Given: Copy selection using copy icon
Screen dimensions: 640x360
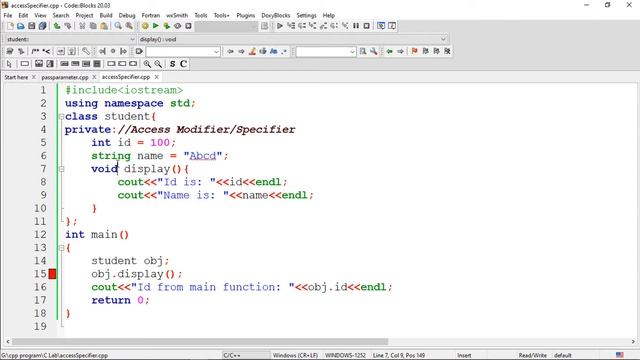Looking at the screenshot, I should [x=93, y=26].
